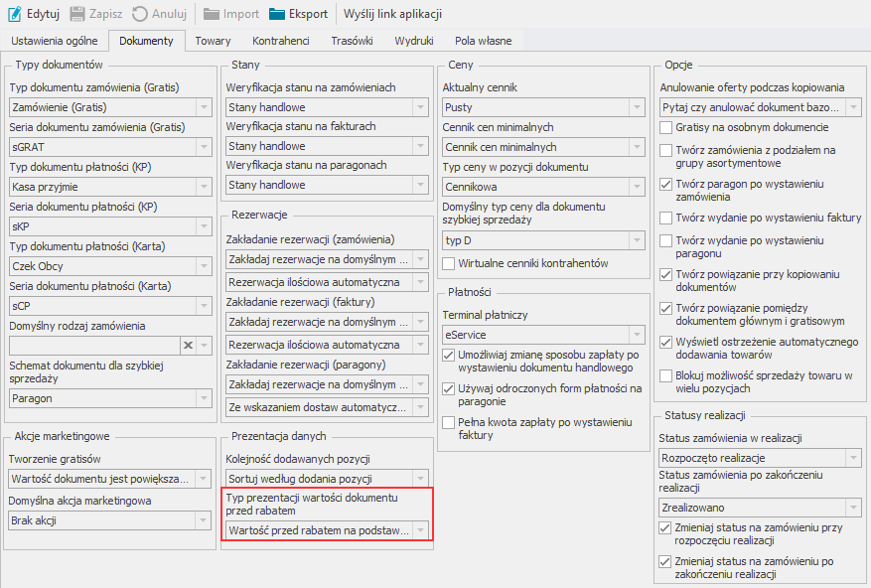Click the Edytuj pencil icon
Image resolution: width=871 pixels, height=588 pixels.
tap(15, 15)
